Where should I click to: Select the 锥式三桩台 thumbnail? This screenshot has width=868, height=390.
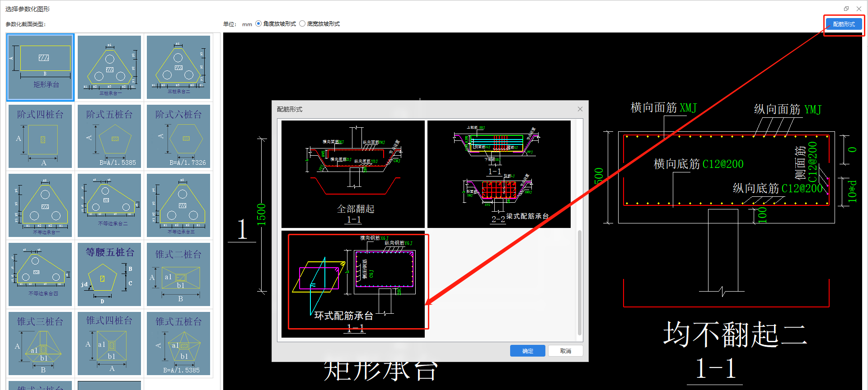pyautogui.click(x=40, y=344)
